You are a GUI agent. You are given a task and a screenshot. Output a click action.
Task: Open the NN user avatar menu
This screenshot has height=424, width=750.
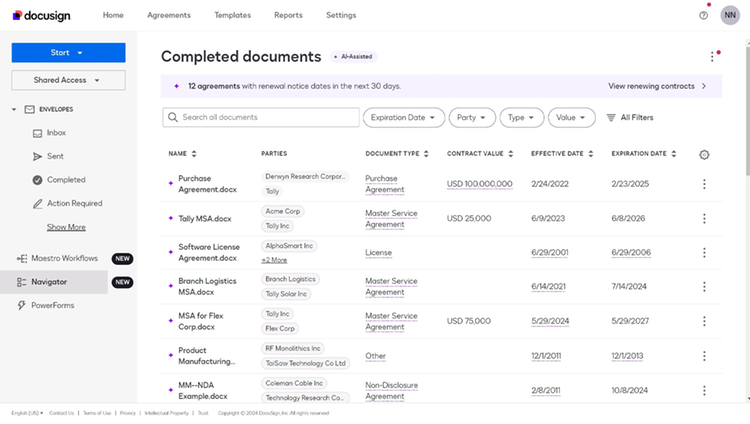[x=730, y=15]
